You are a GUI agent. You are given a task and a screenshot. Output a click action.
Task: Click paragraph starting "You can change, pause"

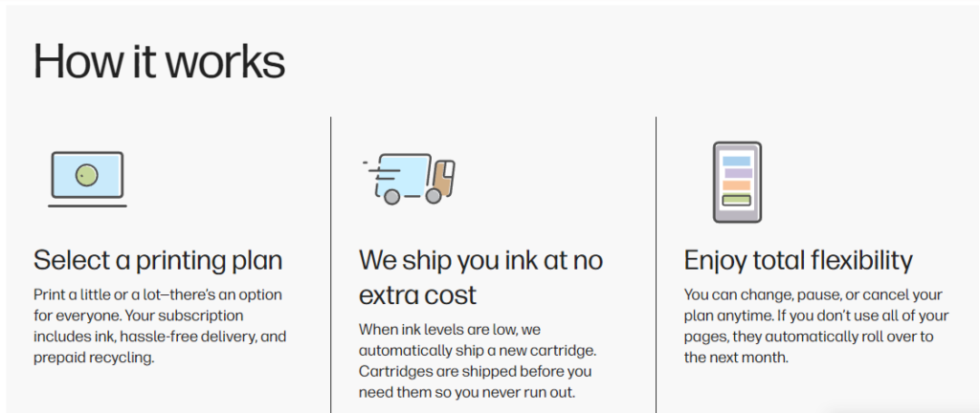pyautogui.click(x=816, y=326)
